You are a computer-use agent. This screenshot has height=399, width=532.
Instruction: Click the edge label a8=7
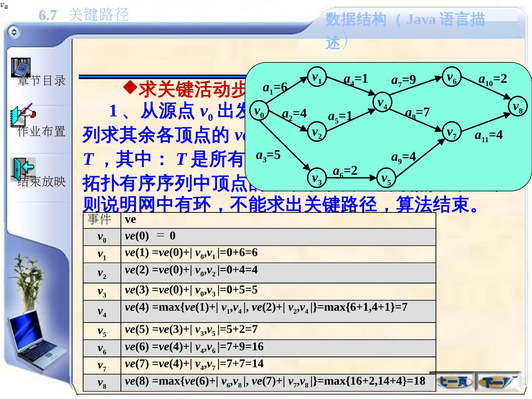(417, 112)
